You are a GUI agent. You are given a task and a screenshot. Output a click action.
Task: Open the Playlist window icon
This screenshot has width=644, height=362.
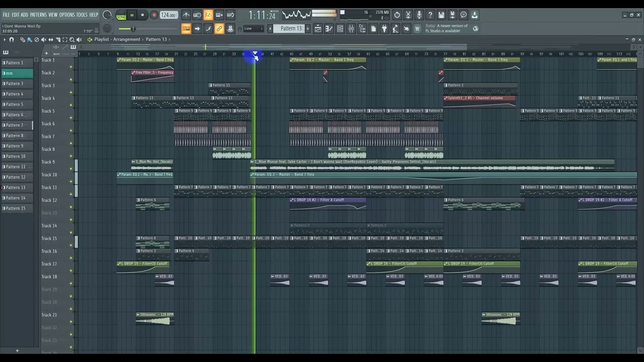pos(318,29)
